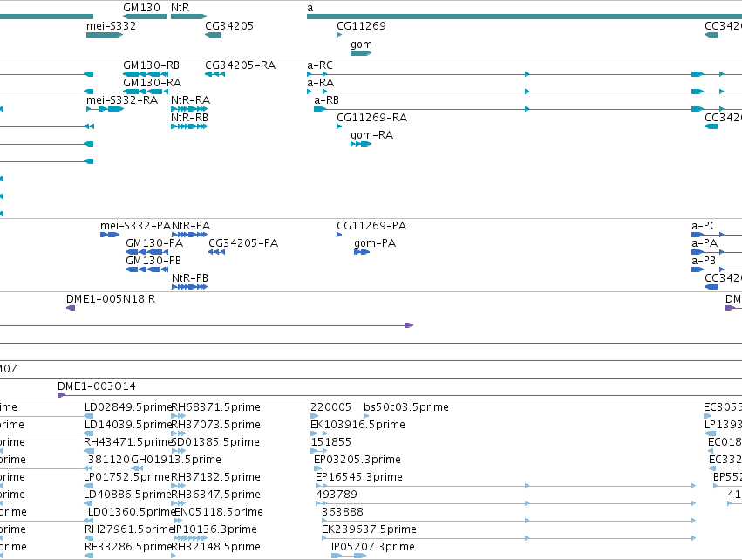This screenshot has height=560, width=742.
Task: Select the CG11269 gene label in the gene track
Action: [361, 25]
